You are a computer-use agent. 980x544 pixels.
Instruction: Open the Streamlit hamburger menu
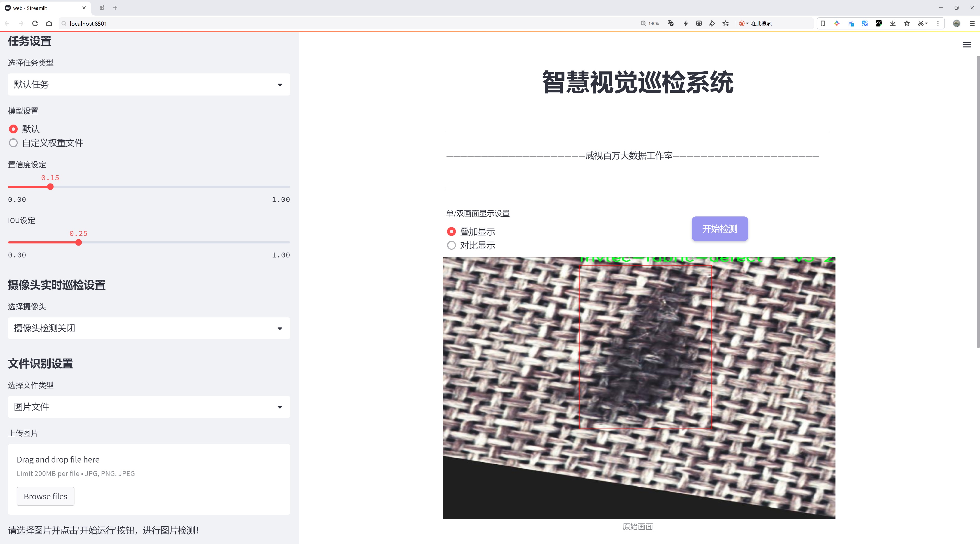(x=966, y=45)
